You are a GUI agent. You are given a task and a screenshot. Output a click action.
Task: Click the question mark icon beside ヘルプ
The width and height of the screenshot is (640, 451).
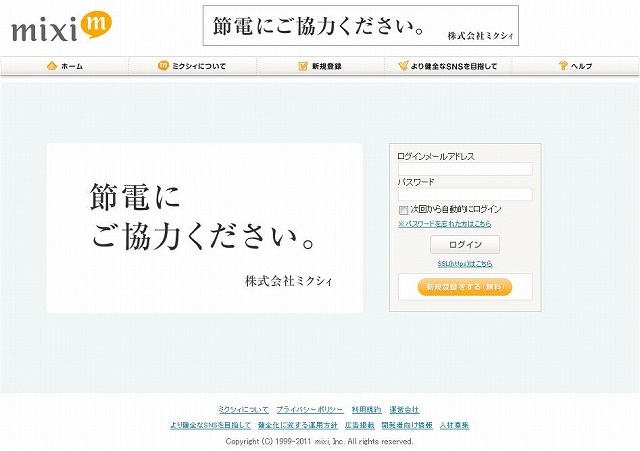[563, 65]
